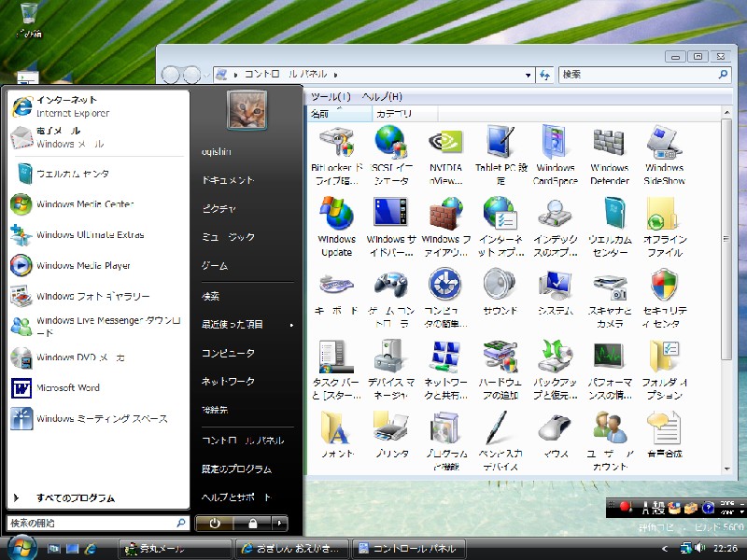Viewport: 747px width, 560px height.
Task: Click the lock computer button
Action: [253, 524]
